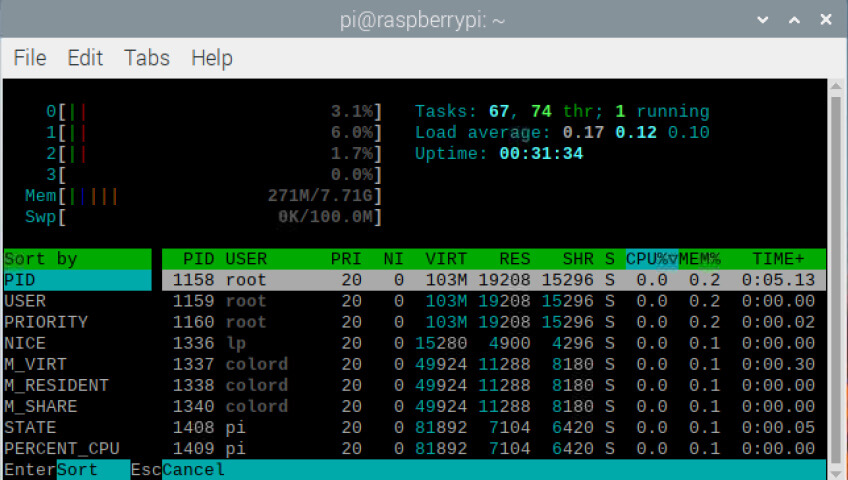This screenshot has width=848, height=480.
Task: Click CPU 0 usage meter
Action: (214, 112)
